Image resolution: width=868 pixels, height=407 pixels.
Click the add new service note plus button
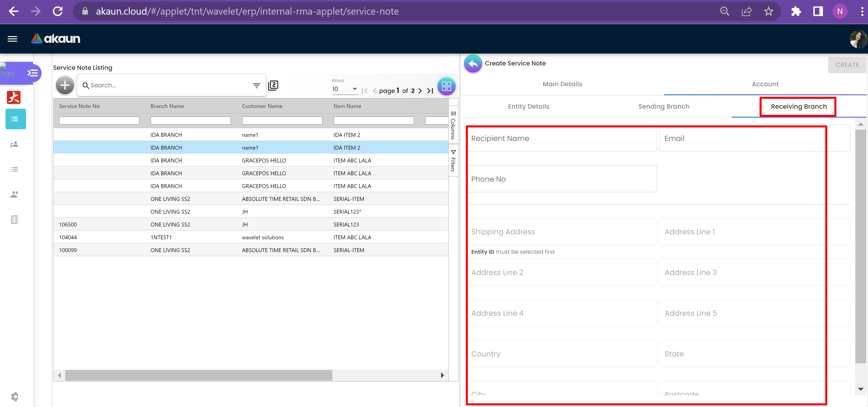(x=65, y=85)
